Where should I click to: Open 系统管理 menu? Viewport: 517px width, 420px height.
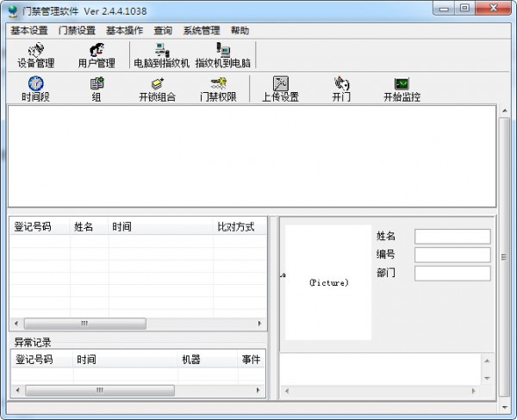pyautogui.click(x=202, y=31)
